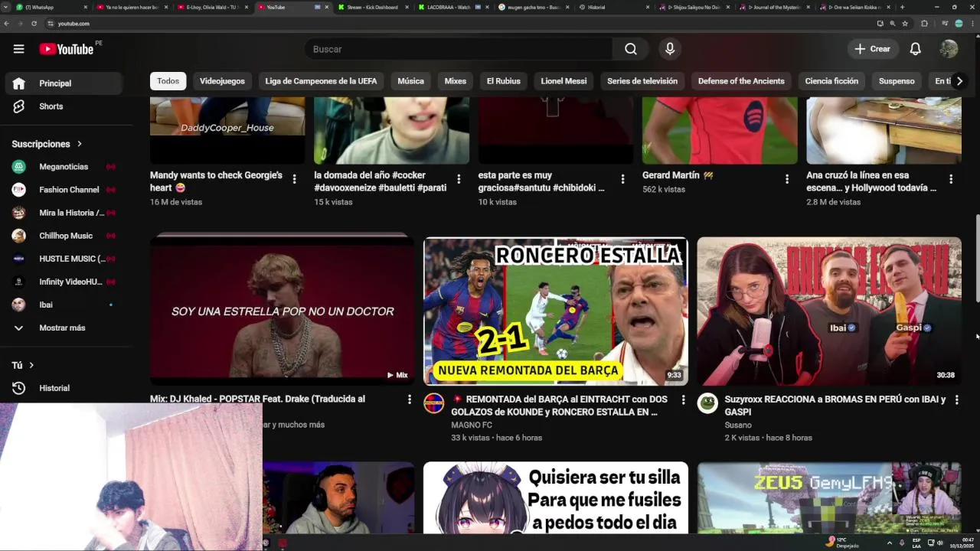Open the RONCERO ESTALLA video thumbnail
The width and height of the screenshot is (980, 551).
(x=556, y=311)
